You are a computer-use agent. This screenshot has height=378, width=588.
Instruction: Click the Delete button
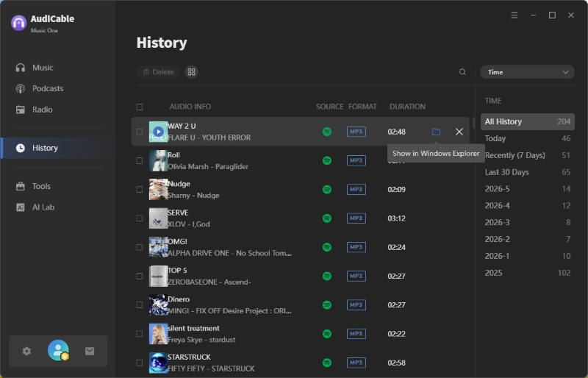tap(159, 72)
